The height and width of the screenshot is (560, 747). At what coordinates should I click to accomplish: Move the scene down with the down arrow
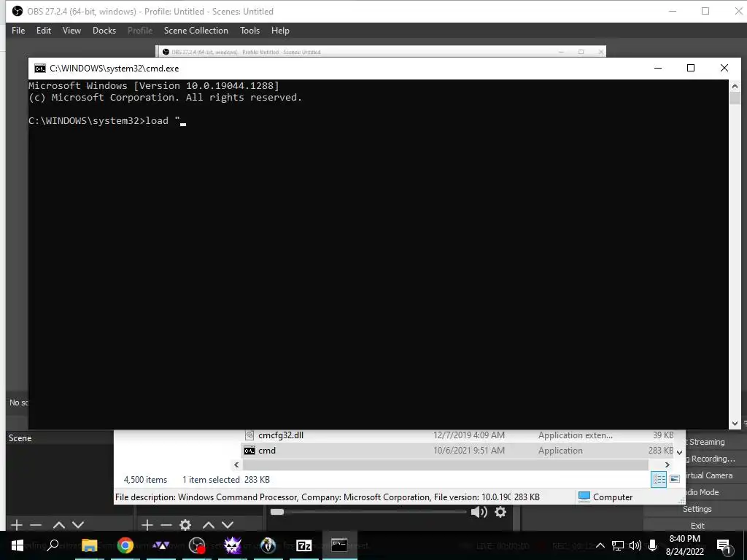tap(78, 525)
